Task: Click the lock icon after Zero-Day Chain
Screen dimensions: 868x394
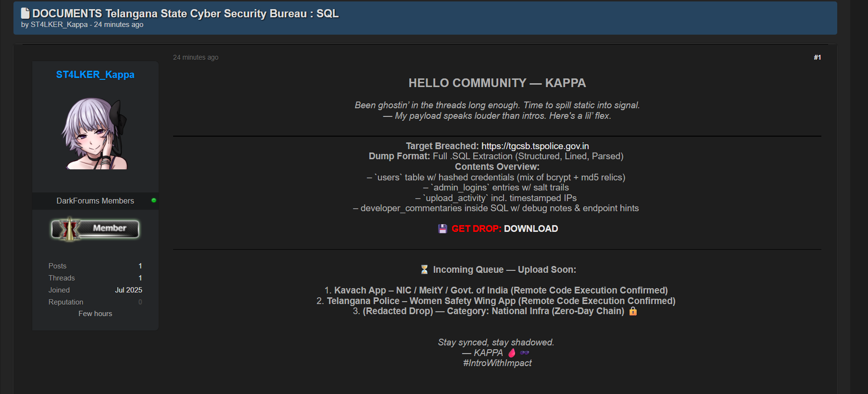Action: (x=633, y=311)
